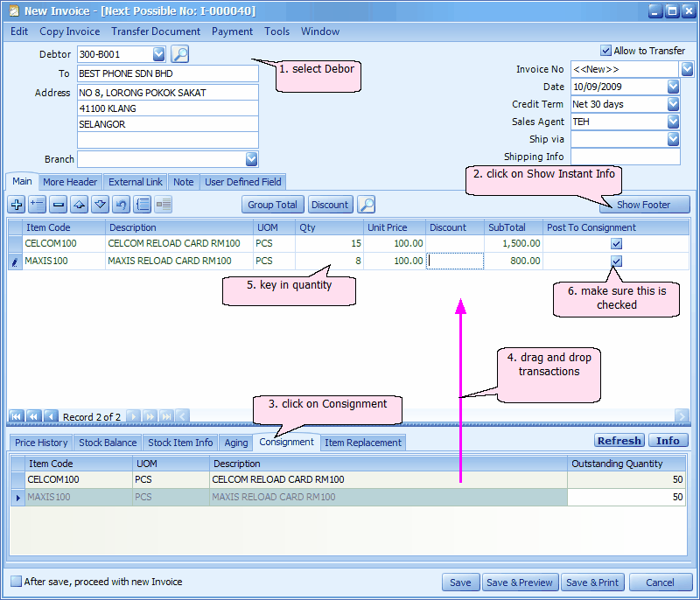Click the select all rows list icon
The width and height of the screenshot is (700, 600).
[x=143, y=205]
